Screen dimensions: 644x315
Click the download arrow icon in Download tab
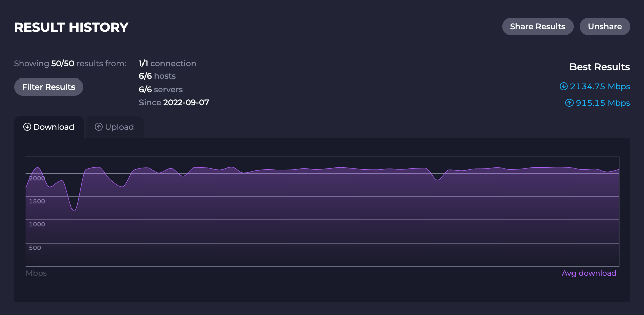pyautogui.click(x=27, y=127)
